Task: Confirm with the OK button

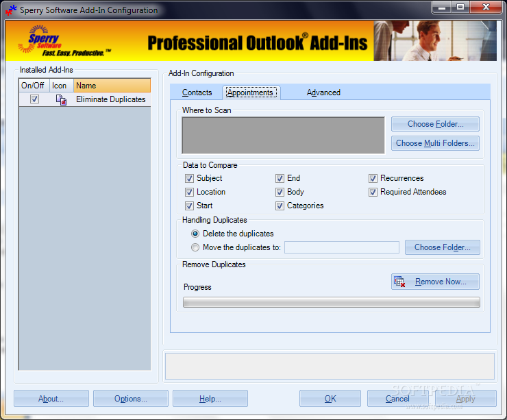Action: (330, 399)
